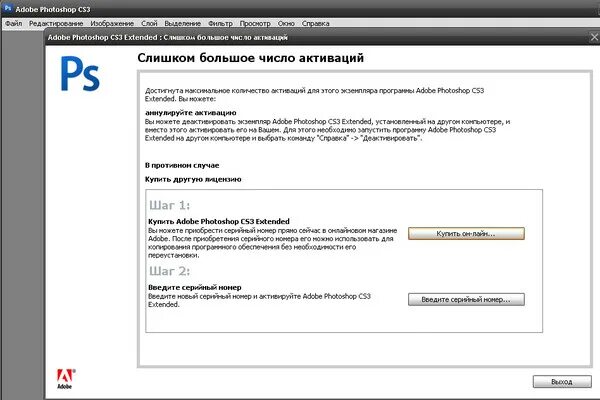Open the Изображение menu
Image resolution: width=600 pixels, height=400 pixels.
pyautogui.click(x=112, y=23)
